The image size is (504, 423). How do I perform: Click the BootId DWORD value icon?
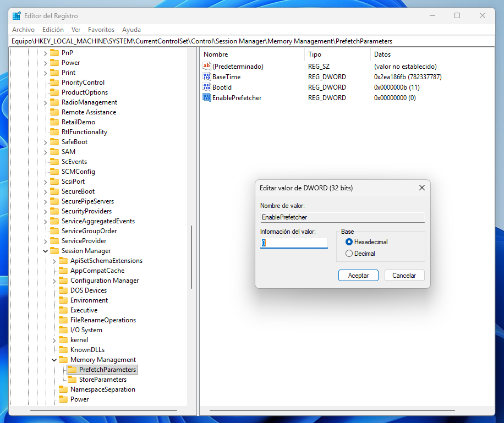point(207,87)
